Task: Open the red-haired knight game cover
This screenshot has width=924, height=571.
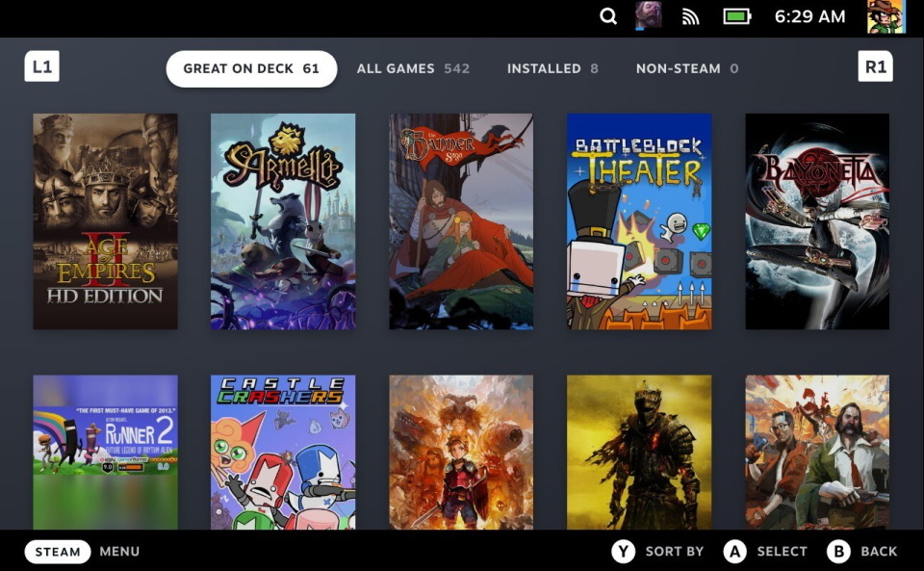Action: [461, 452]
